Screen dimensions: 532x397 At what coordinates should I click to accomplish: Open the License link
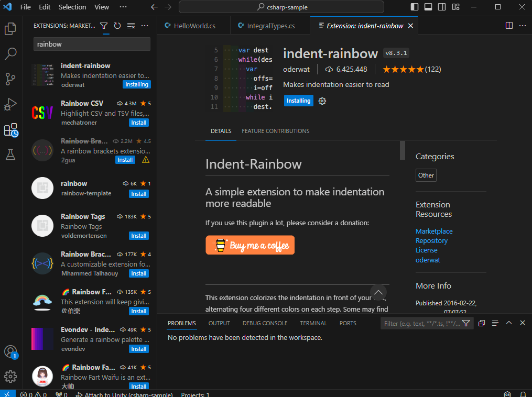(x=427, y=250)
